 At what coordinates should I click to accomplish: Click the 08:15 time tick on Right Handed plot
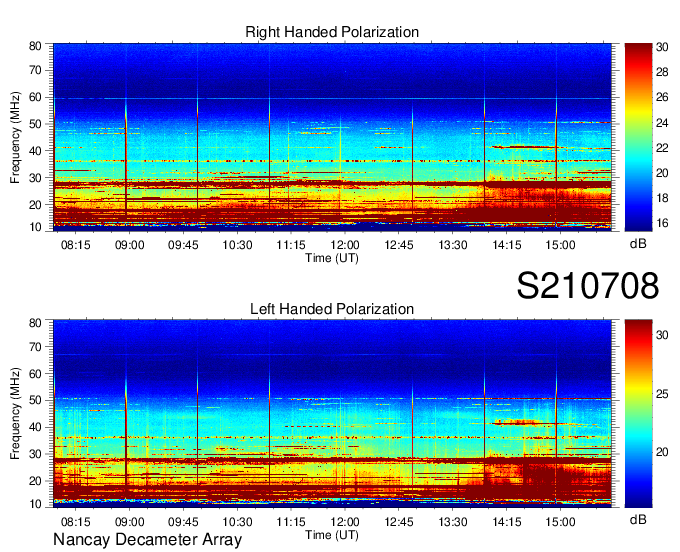click(75, 245)
